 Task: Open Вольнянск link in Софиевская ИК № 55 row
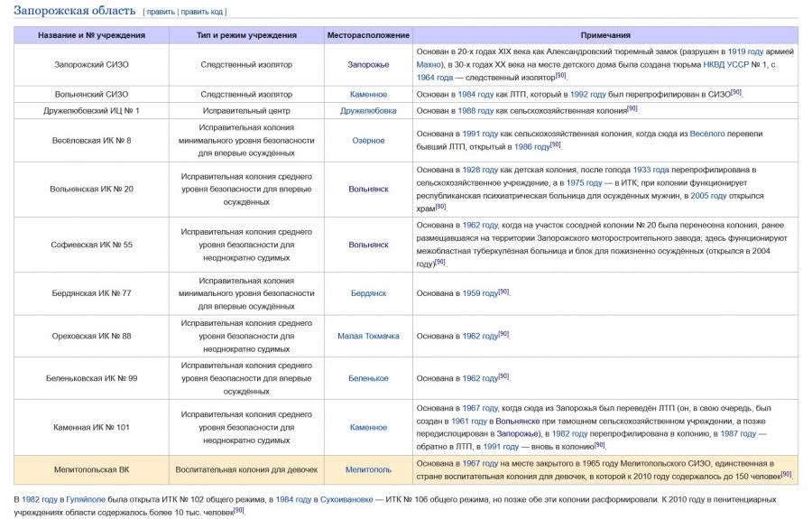368,245
